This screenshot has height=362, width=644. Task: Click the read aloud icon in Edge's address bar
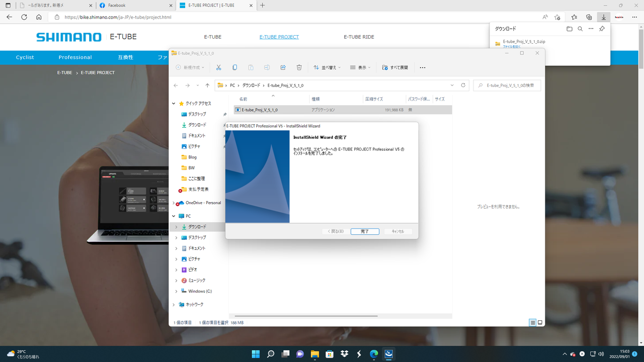point(545,17)
